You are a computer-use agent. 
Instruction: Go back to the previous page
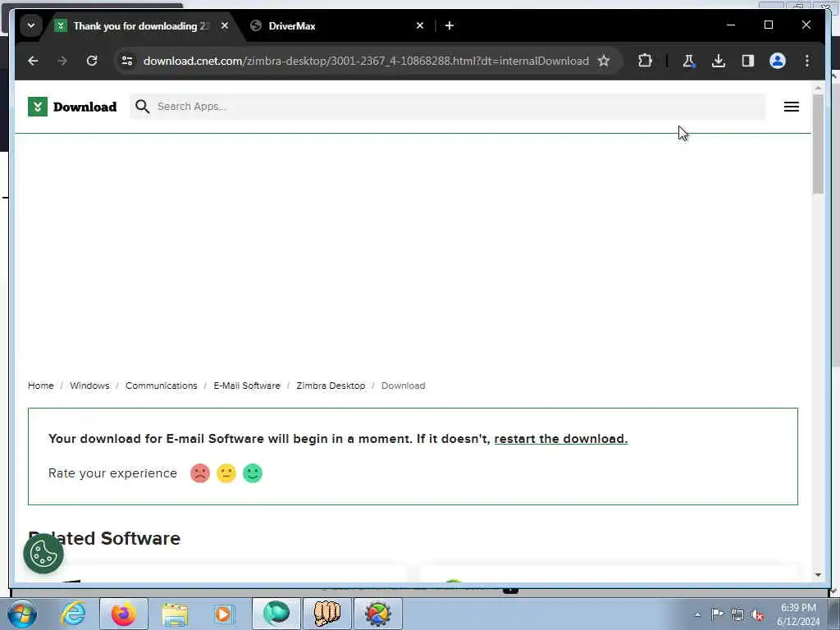(33, 61)
